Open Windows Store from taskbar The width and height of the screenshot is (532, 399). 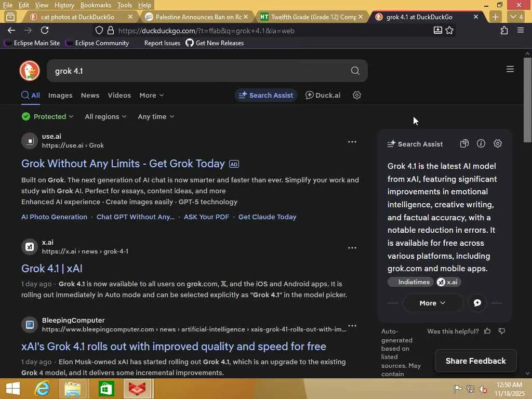[x=106, y=389]
